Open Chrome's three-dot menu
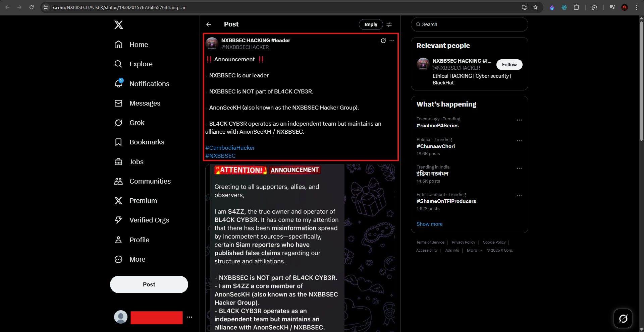The height and width of the screenshot is (332, 644). (636, 7)
